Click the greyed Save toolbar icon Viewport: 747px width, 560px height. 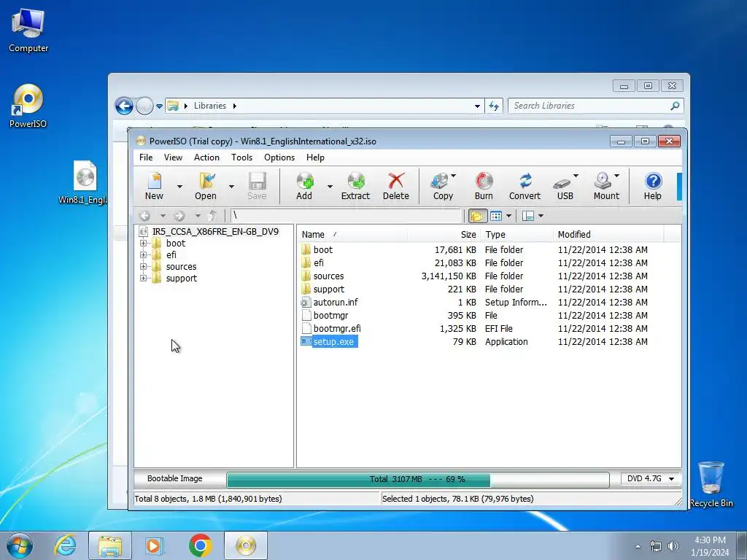point(257,186)
